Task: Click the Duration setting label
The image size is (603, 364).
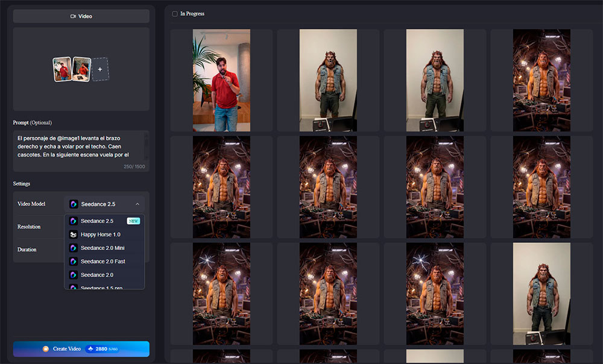Action: 27,249
